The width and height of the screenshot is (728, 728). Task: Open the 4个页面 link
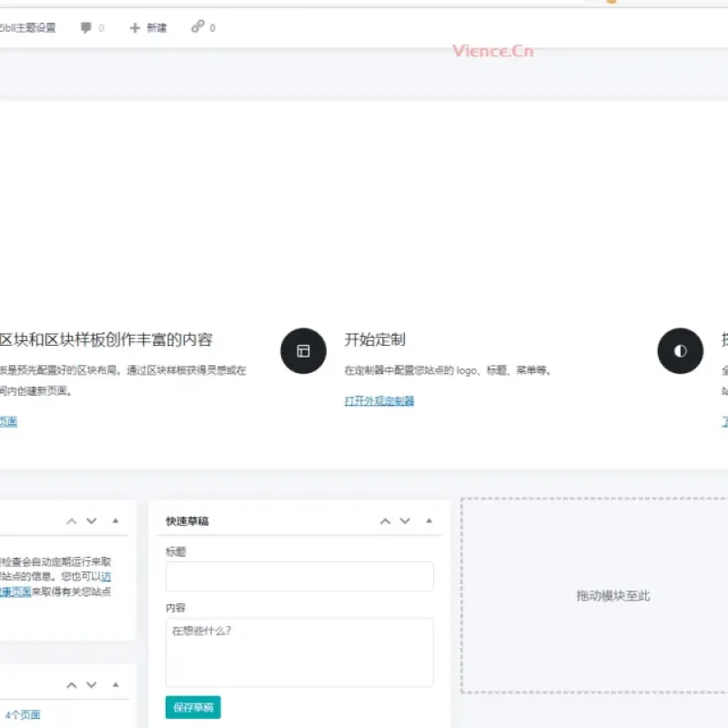[x=23, y=714]
